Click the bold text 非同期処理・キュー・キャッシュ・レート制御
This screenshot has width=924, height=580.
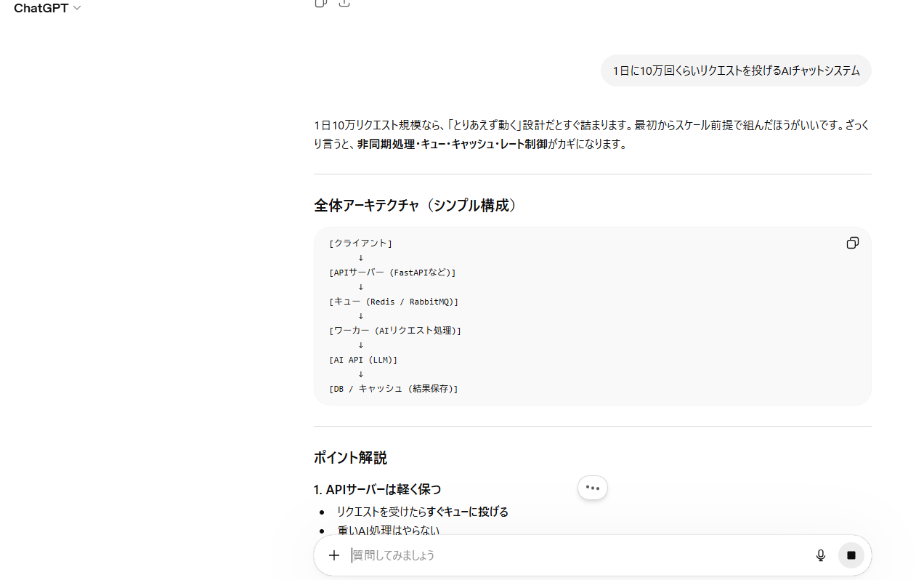pyautogui.click(x=452, y=144)
